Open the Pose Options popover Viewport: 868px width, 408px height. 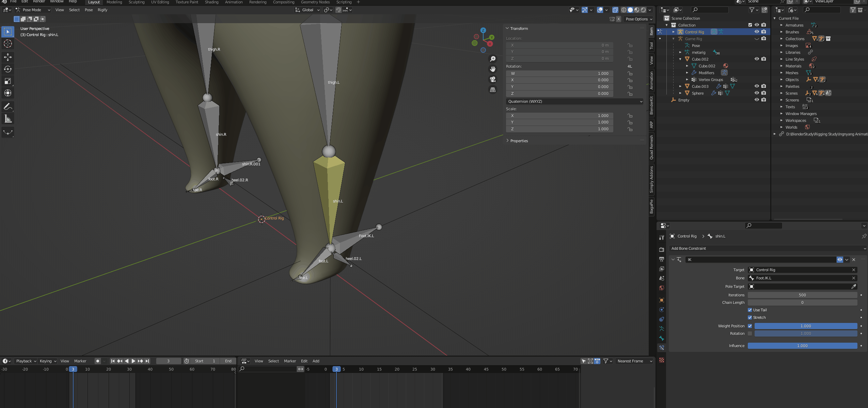(638, 19)
